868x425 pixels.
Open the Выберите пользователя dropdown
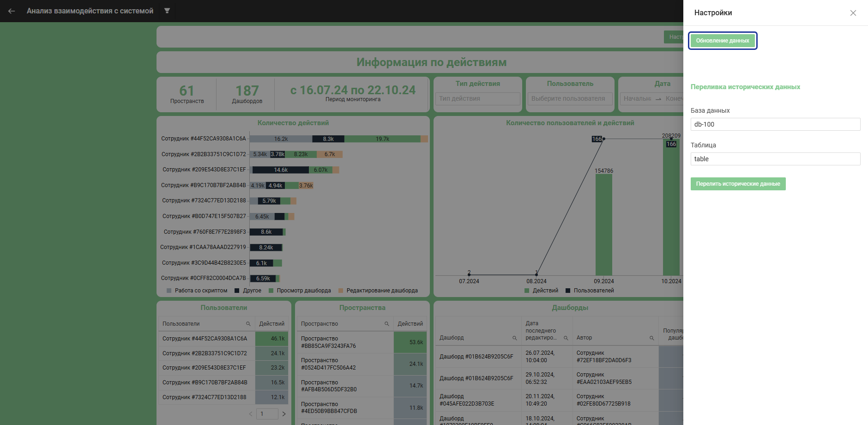click(x=570, y=98)
